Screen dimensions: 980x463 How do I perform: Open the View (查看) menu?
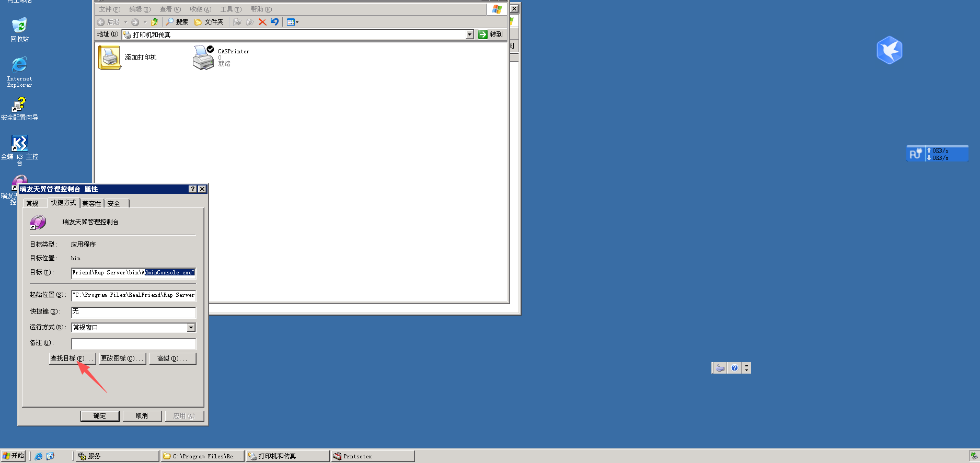pyautogui.click(x=170, y=9)
